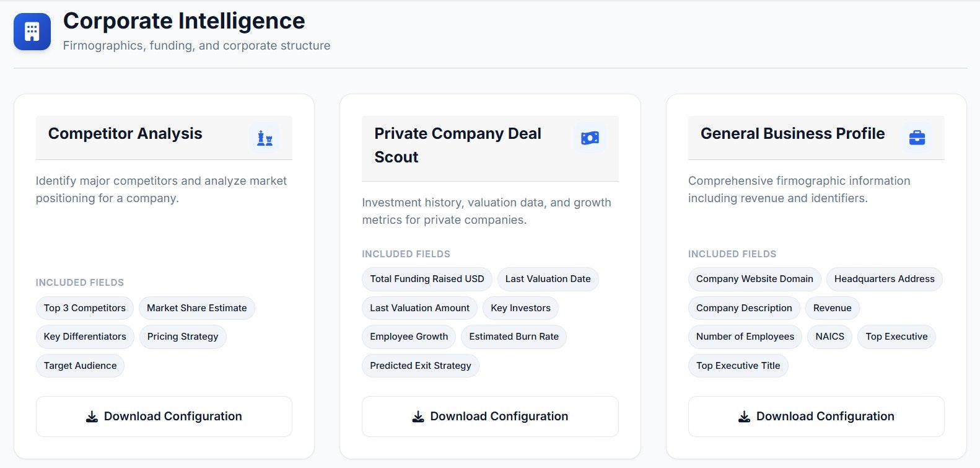Screen dimensions: 980x468
Task: Click the money icon on Private Company Deal Scout
Action: tap(590, 138)
